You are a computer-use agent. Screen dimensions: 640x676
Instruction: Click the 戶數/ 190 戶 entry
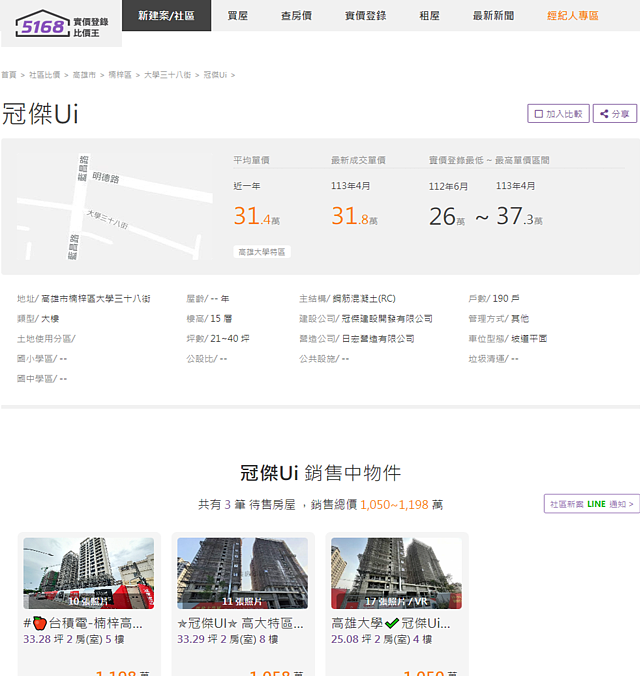494,299
